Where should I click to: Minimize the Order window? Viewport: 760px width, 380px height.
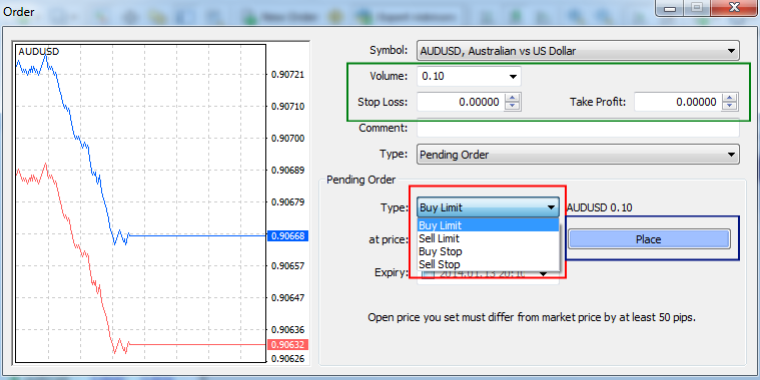pyautogui.click(x=670, y=8)
